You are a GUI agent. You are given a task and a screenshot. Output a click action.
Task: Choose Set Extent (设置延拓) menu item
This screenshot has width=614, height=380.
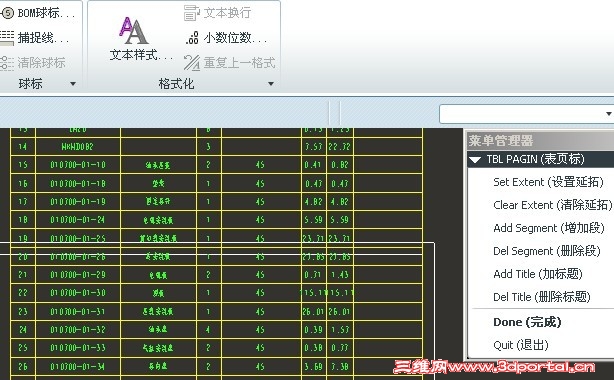(548, 182)
